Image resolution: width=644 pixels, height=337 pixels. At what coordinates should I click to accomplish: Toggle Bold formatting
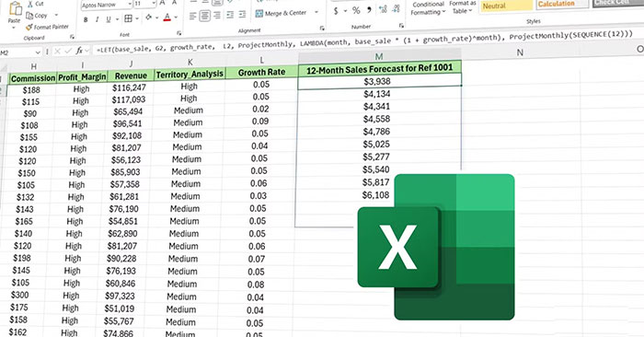86,19
